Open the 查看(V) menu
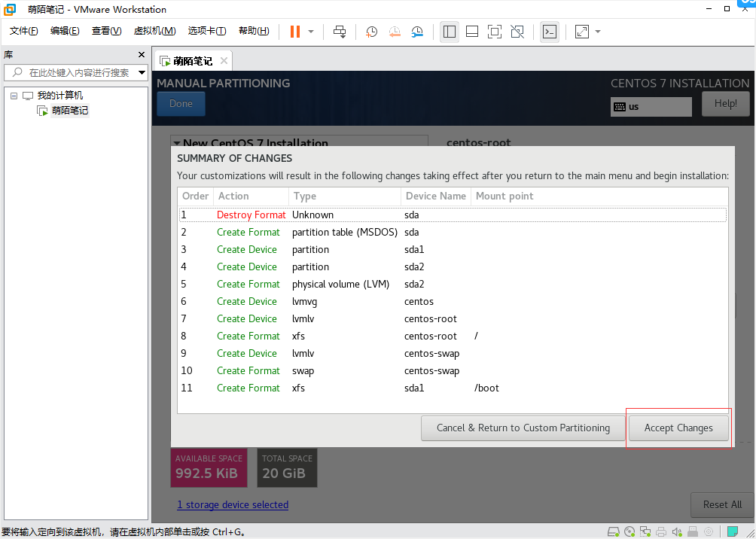The height and width of the screenshot is (539, 756). (x=107, y=31)
